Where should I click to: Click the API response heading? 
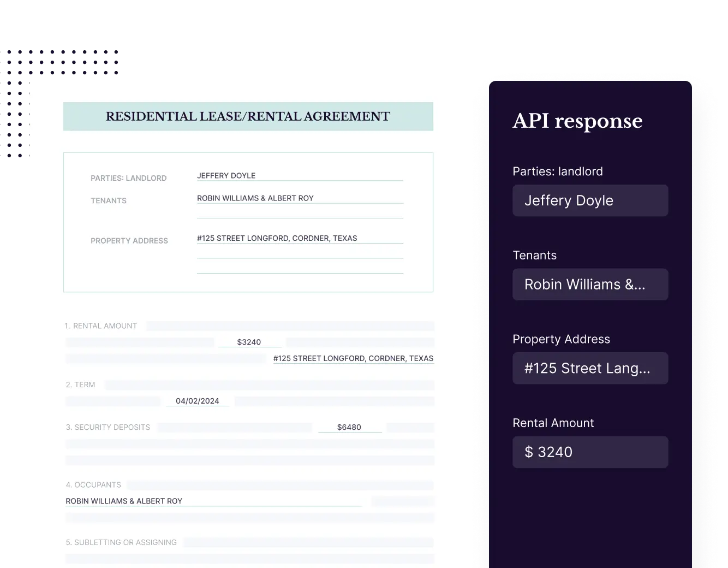coord(577,121)
